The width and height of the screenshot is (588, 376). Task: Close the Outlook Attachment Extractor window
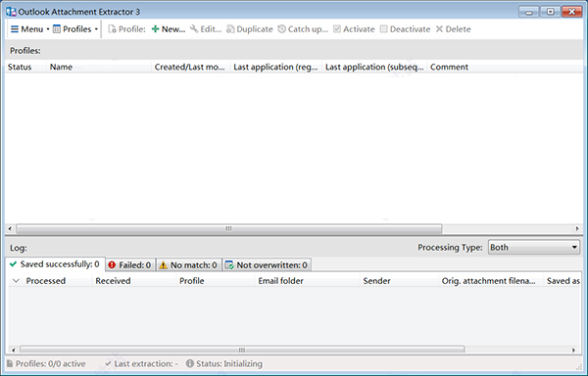[572, 12]
